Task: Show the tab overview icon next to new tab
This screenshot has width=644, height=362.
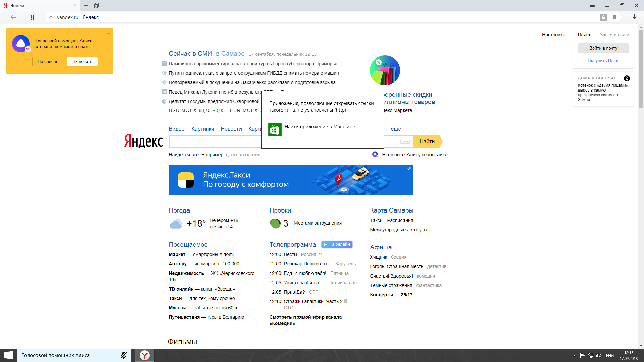Action: click(96, 5)
